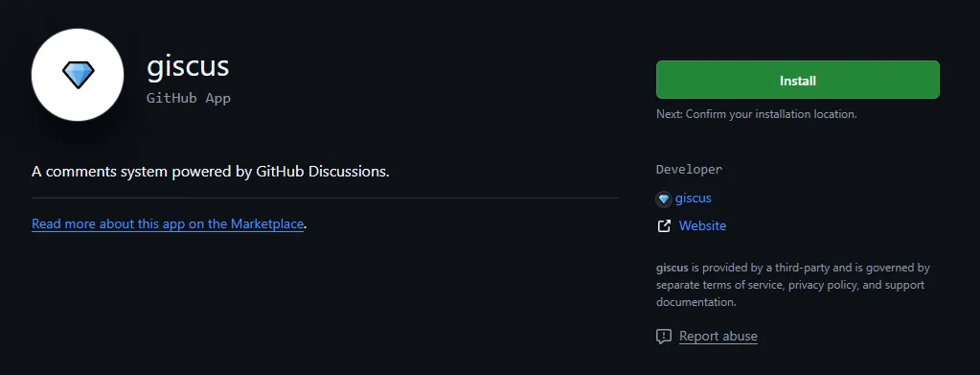
Task: Open the Read more on Marketplace link
Action: point(168,223)
